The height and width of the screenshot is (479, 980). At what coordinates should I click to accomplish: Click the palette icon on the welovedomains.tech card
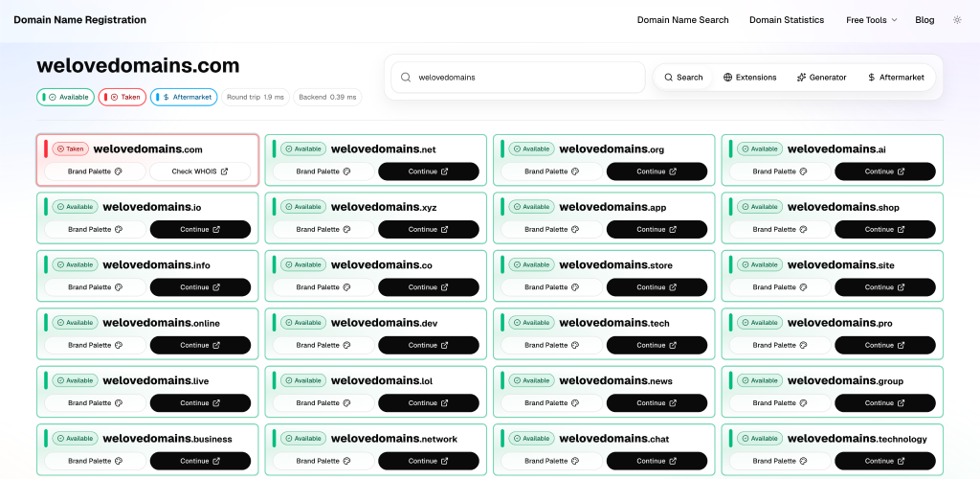tap(575, 345)
